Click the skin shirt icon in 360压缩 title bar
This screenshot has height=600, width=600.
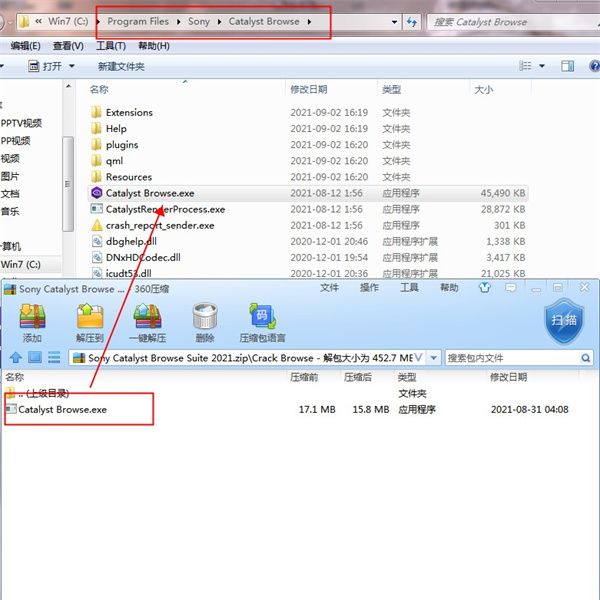coord(485,287)
